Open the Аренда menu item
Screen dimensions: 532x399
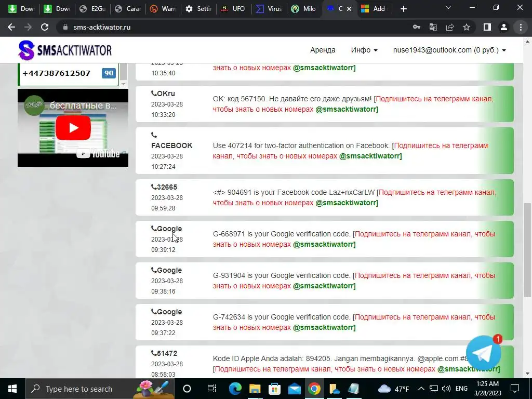click(323, 50)
